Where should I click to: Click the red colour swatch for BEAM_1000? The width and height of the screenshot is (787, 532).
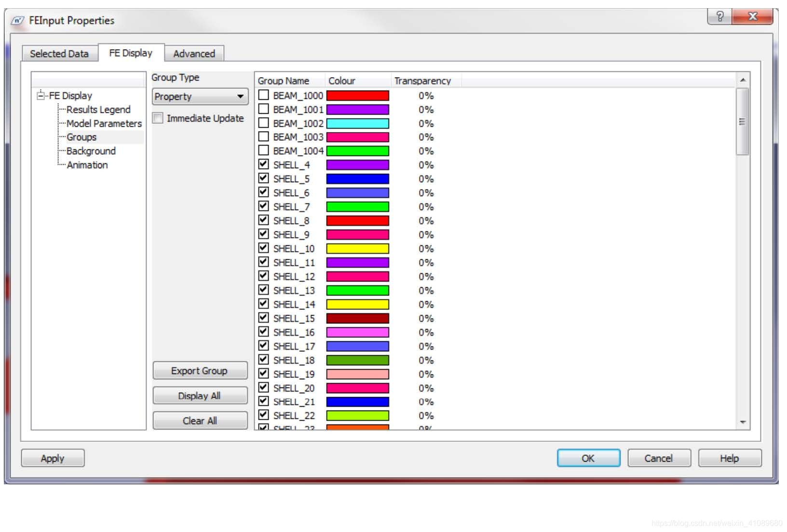(x=358, y=95)
